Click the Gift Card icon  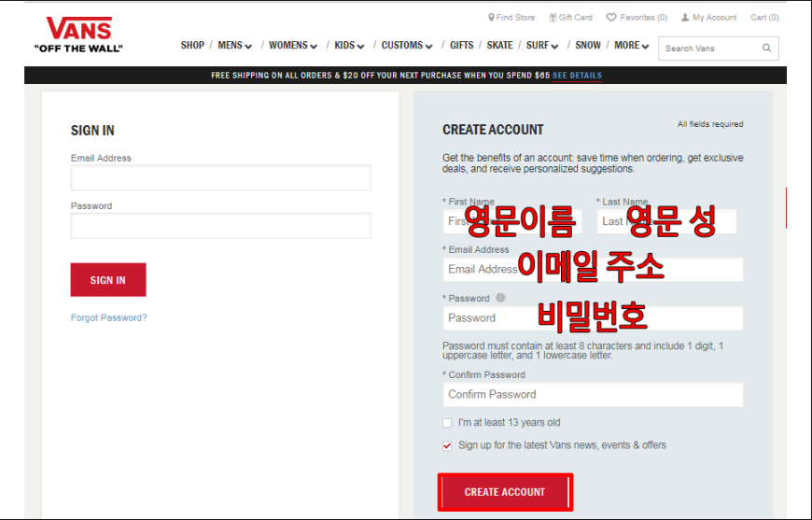(x=553, y=18)
